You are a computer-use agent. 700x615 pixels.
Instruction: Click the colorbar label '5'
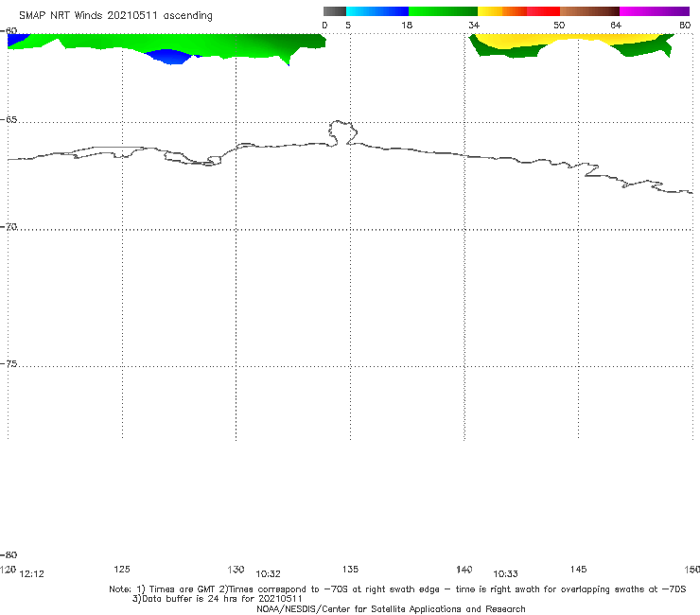(348, 26)
